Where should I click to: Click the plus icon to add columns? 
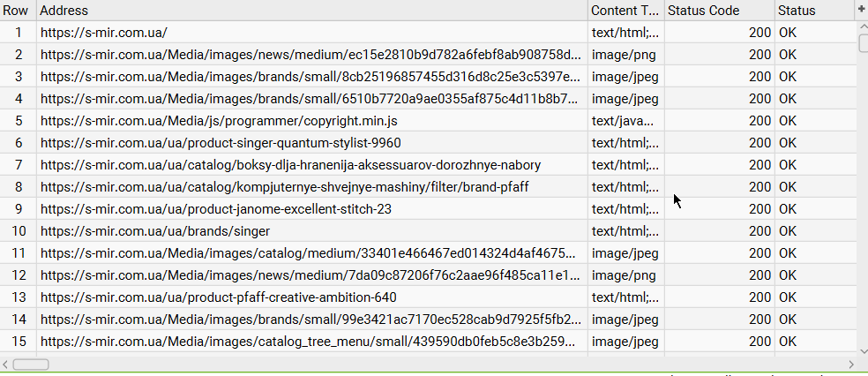(x=861, y=10)
